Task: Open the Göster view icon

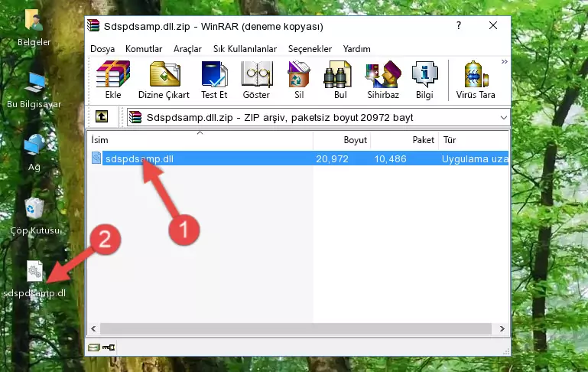Action: (x=256, y=80)
